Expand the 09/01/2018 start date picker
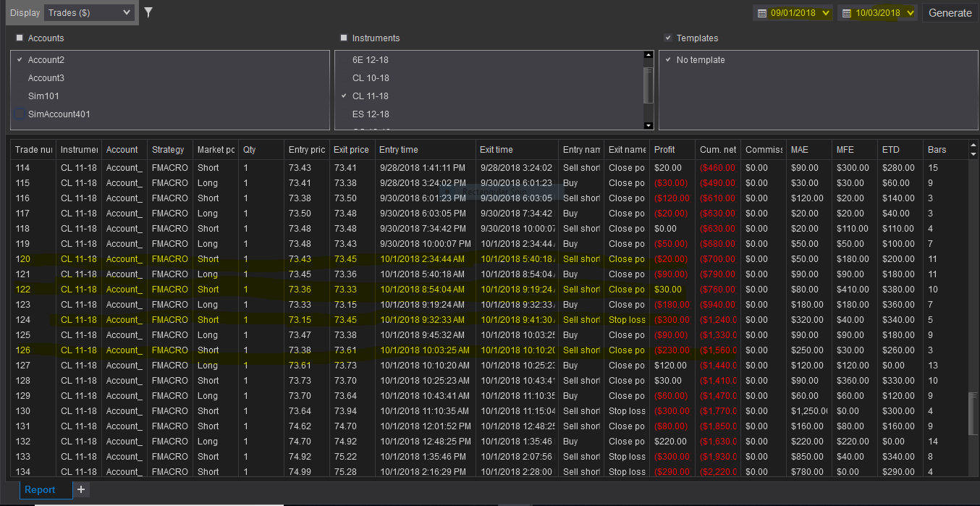 click(x=826, y=13)
